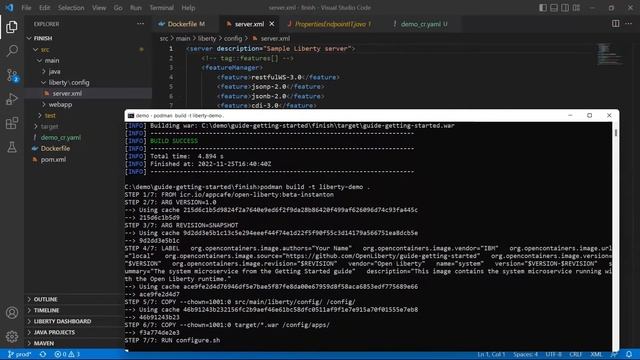
Task: Open the Terminal menu
Action: click(x=161, y=8)
